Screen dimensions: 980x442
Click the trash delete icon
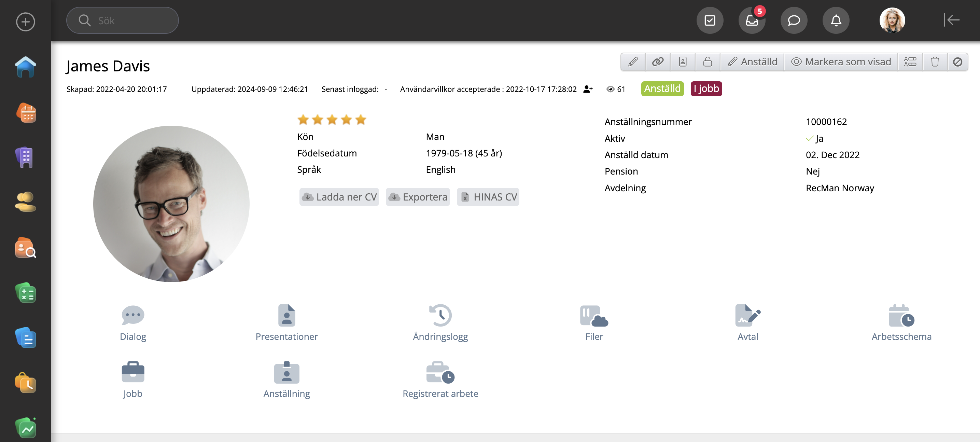935,62
